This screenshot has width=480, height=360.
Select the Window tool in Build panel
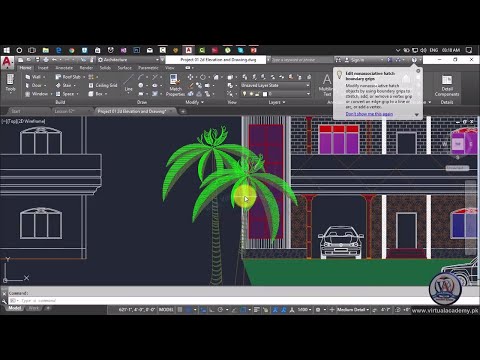tap(37, 94)
